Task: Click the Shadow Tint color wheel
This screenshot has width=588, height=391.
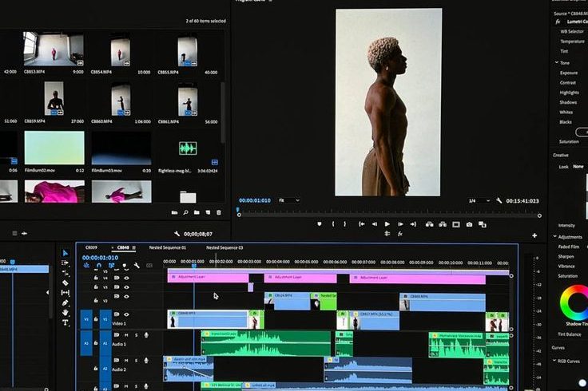Action: 574,302
